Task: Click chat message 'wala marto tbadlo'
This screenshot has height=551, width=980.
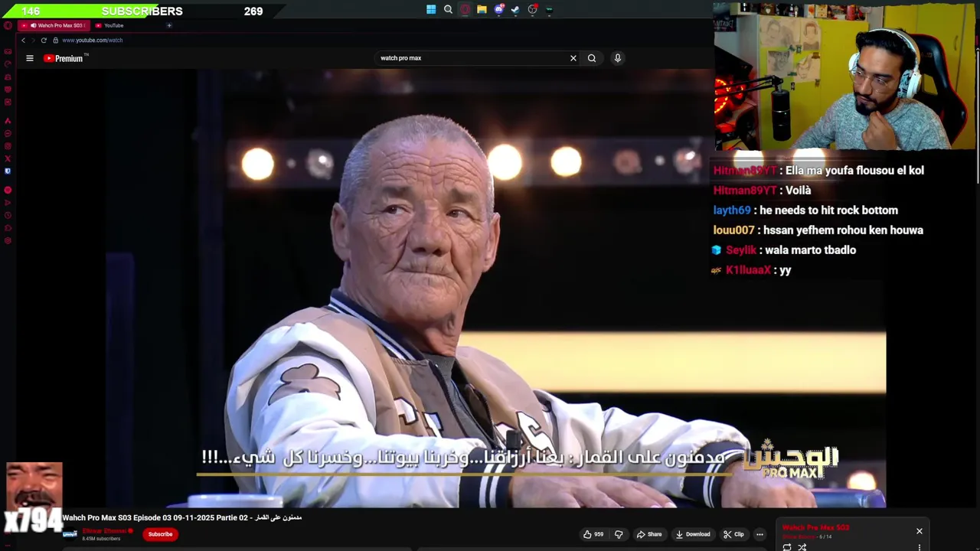Action: coord(812,250)
